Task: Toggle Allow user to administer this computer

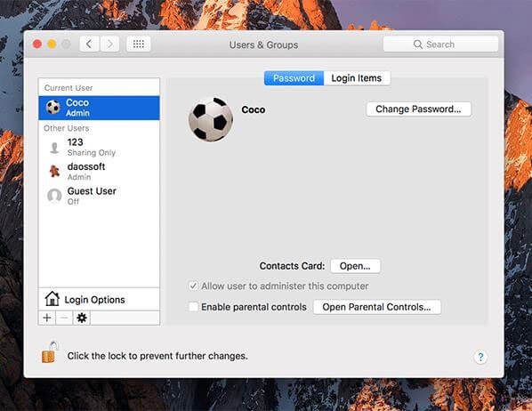Action: (x=193, y=286)
